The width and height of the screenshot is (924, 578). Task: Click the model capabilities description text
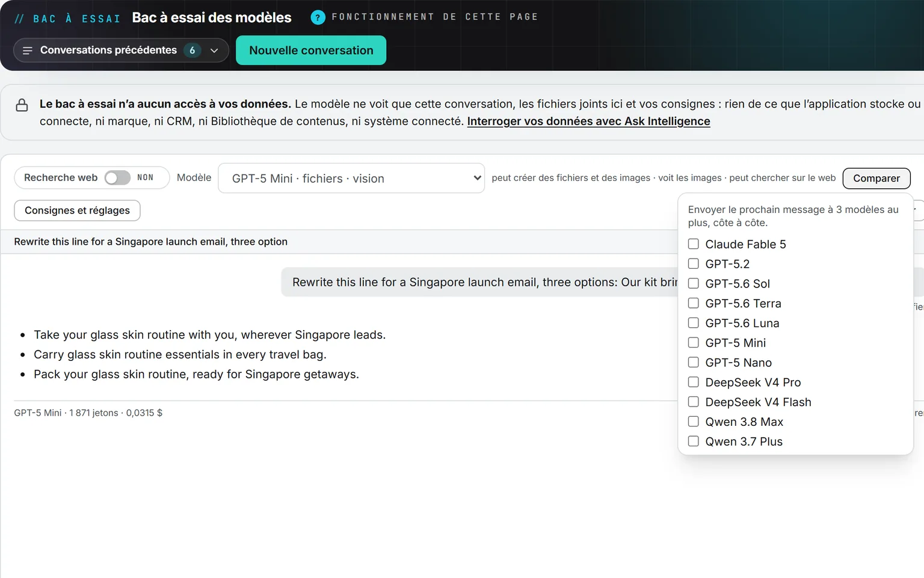click(x=664, y=178)
